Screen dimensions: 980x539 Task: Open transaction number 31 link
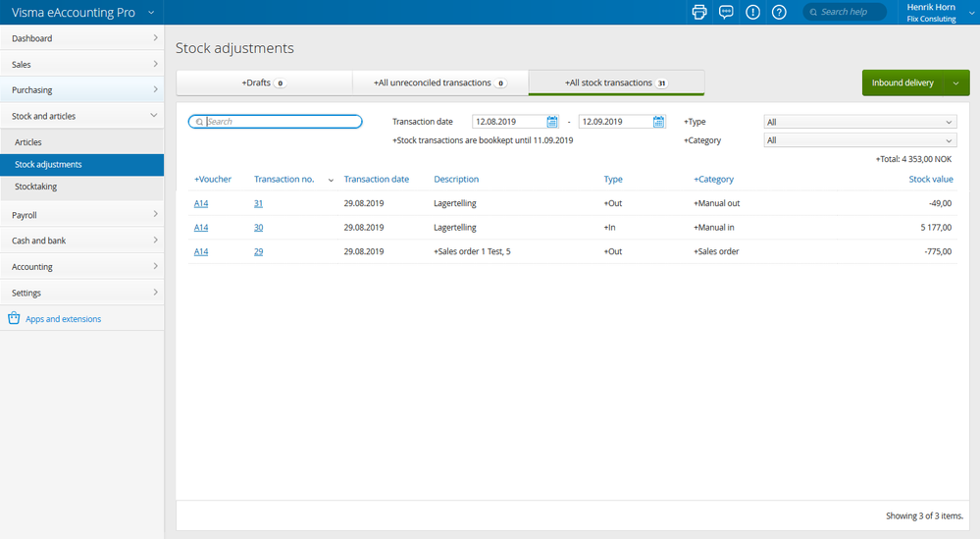click(x=258, y=203)
